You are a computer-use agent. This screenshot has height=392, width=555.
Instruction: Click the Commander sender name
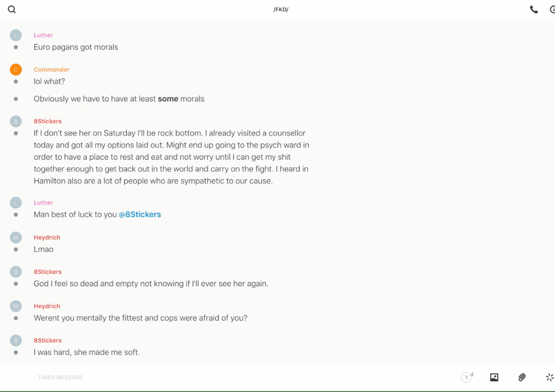click(x=52, y=69)
